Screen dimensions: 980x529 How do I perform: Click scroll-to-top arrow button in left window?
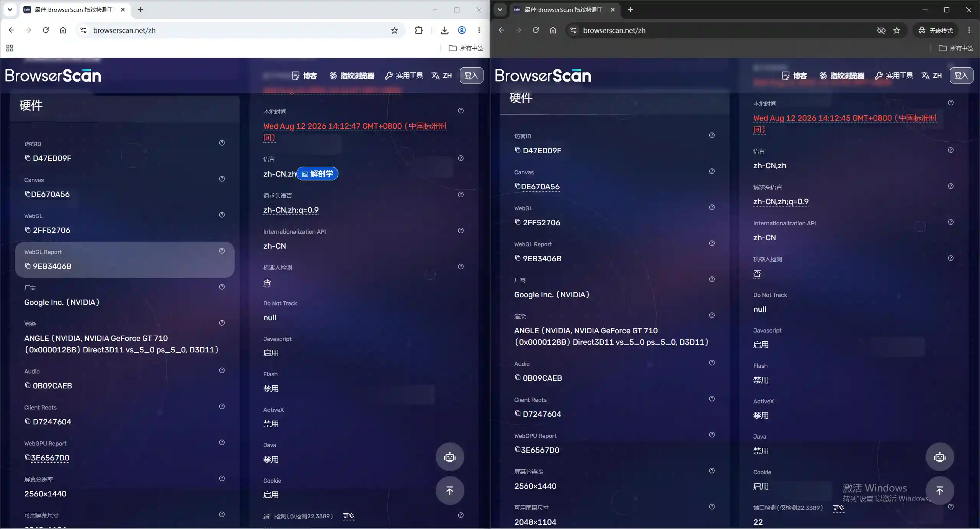tap(450, 491)
